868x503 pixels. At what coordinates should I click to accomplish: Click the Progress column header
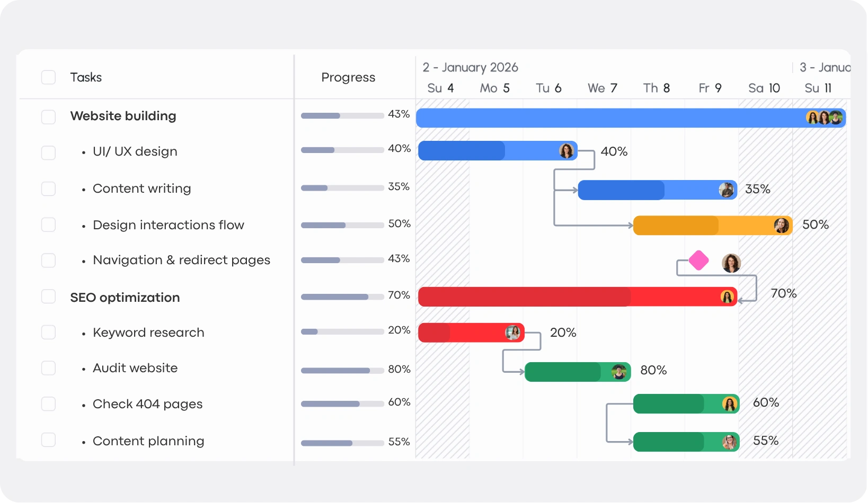[348, 77]
